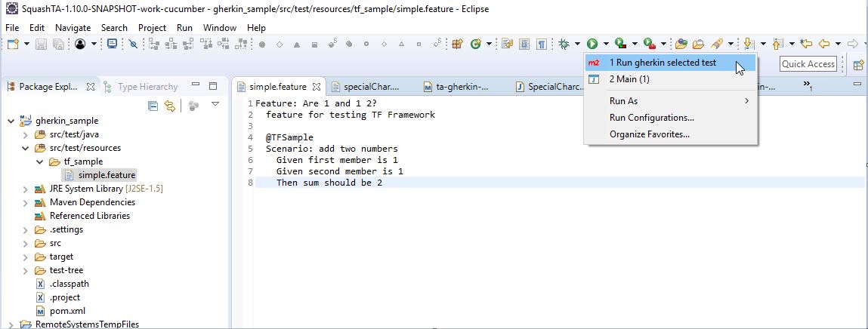Click the New Java Class green icon

[475, 44]
